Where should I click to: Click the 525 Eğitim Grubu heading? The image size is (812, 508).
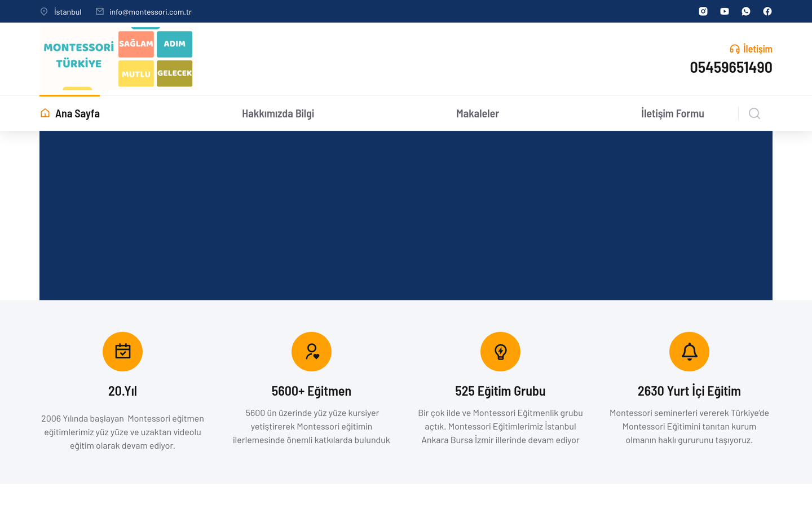click(x=500, y=391)
